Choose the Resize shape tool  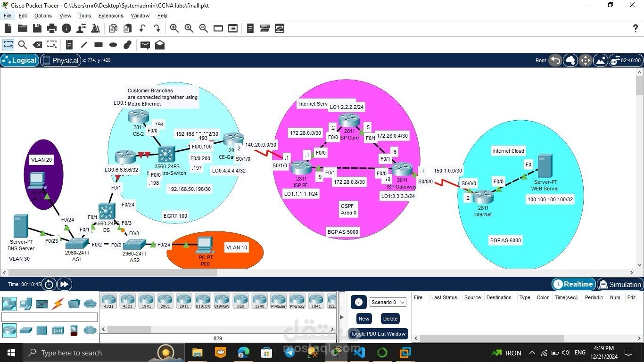[52, 45]
